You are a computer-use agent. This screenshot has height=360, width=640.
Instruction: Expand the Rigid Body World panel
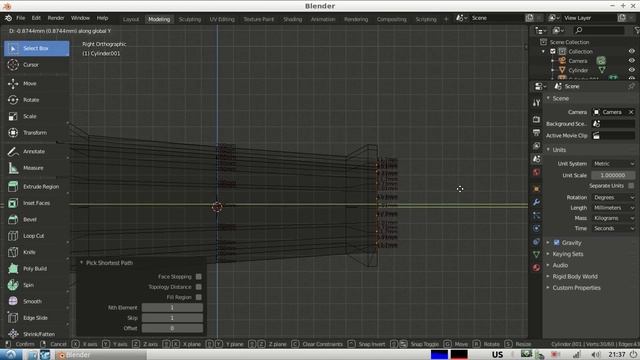574,276
